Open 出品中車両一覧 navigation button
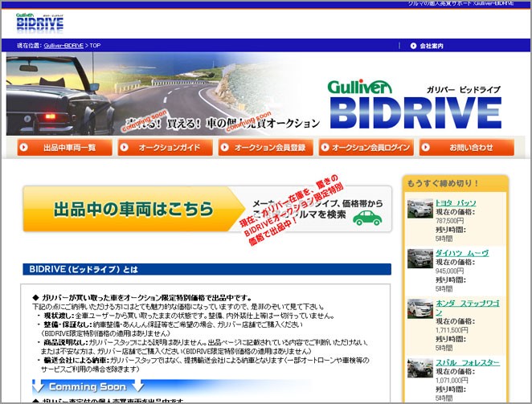The height and width of the screenshot is (404, 532). click(65, 147)
